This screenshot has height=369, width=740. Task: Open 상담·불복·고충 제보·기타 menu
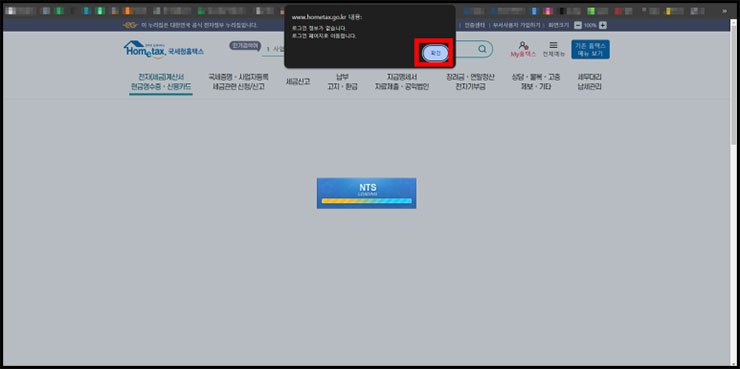point(536,82)
